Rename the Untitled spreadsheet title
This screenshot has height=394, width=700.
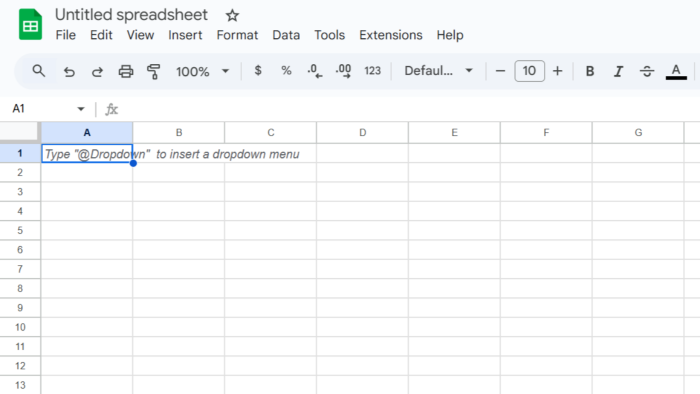[131, 15]
